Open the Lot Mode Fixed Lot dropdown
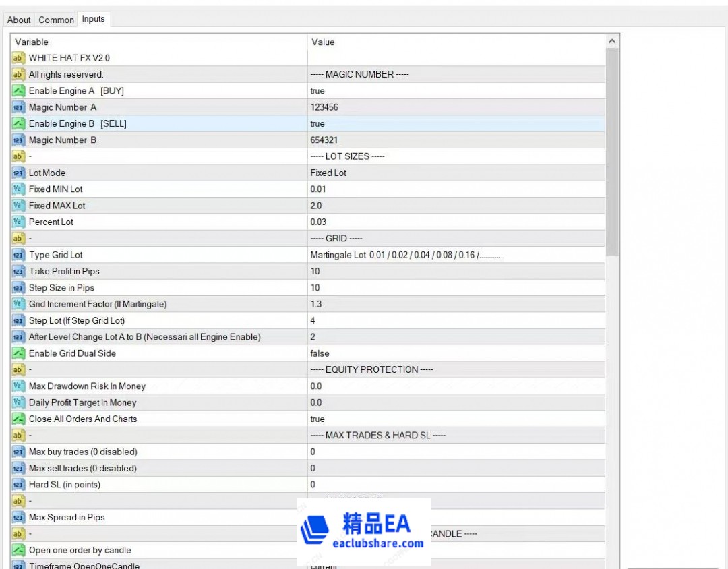This screenshot has height=569, width=728. point(328,173)
